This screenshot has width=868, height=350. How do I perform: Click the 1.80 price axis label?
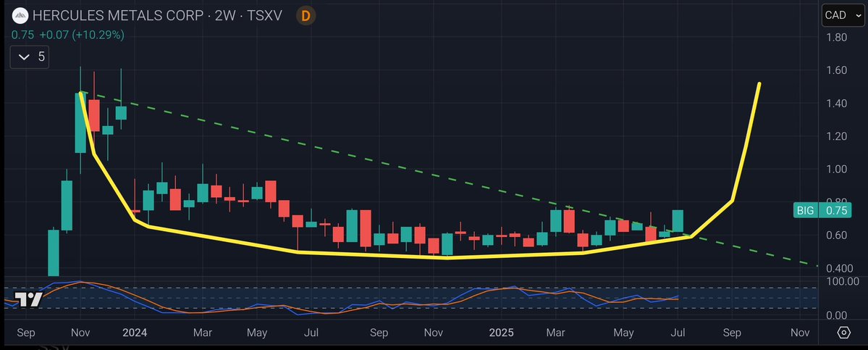(836, 38)
